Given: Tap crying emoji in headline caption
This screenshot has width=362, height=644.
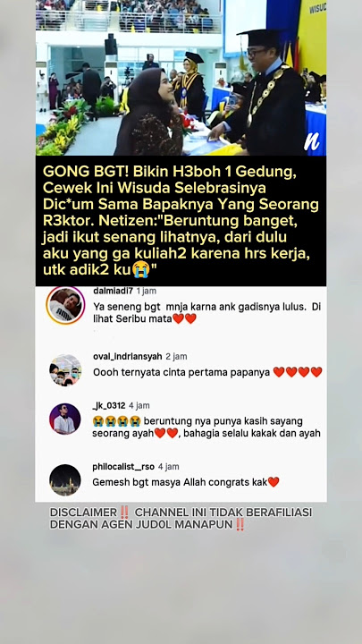Looking at the screenshot, I should tap(140, 270).
